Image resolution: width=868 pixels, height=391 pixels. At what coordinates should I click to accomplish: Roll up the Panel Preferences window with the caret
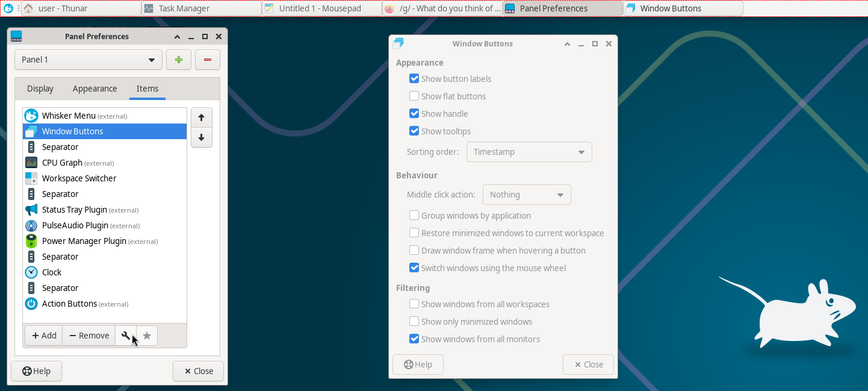point(177,37)
